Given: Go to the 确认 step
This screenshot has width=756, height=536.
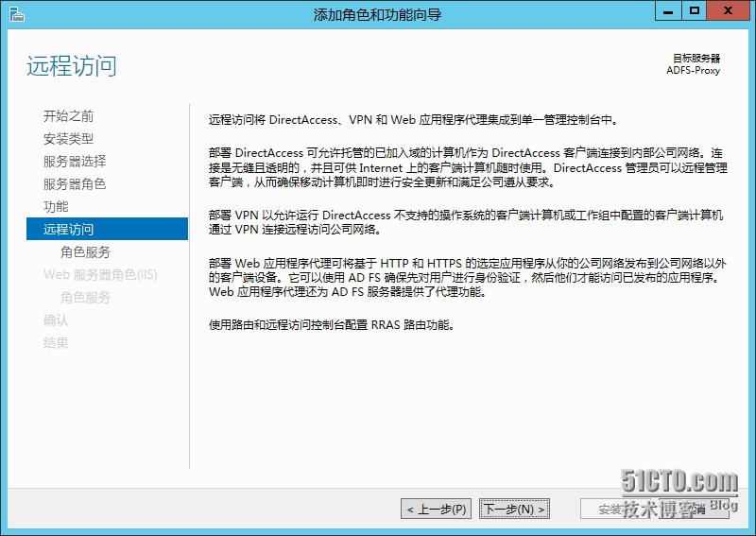Looking at the screenshot, I should [56, 320].
